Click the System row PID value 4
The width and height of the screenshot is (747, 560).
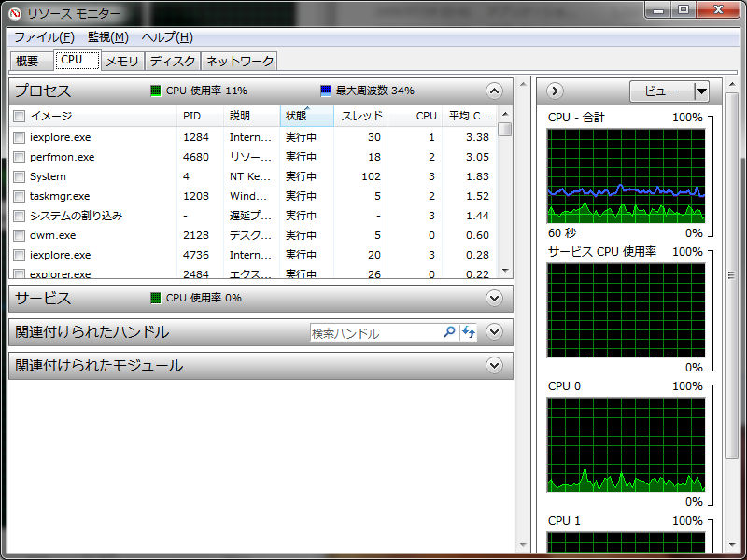(186, 176)
